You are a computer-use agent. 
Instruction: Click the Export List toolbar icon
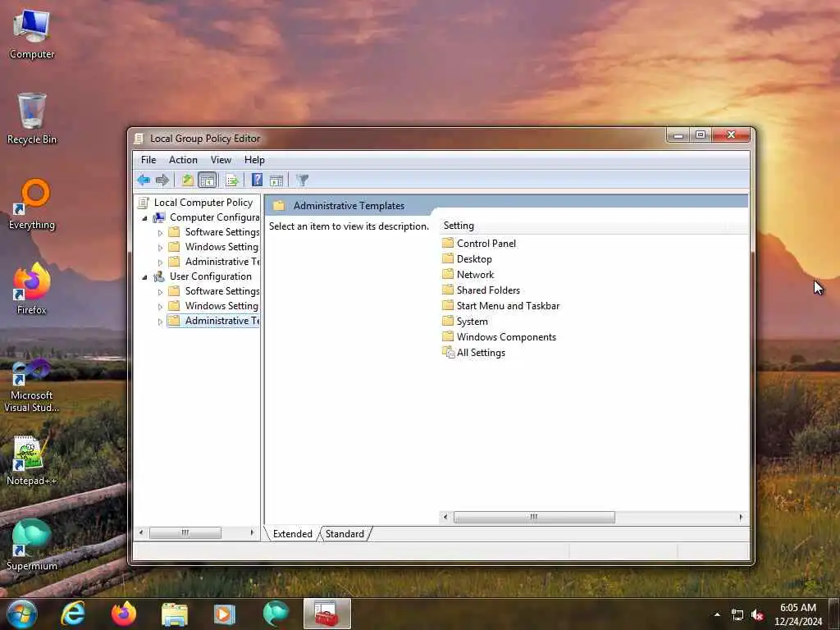(x=232, y=180)
